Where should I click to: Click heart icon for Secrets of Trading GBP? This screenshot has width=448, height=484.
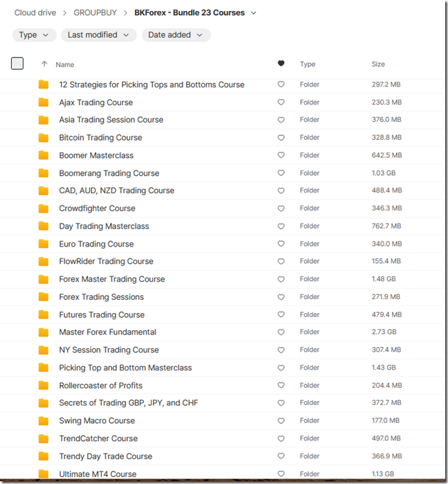[281, 403]
